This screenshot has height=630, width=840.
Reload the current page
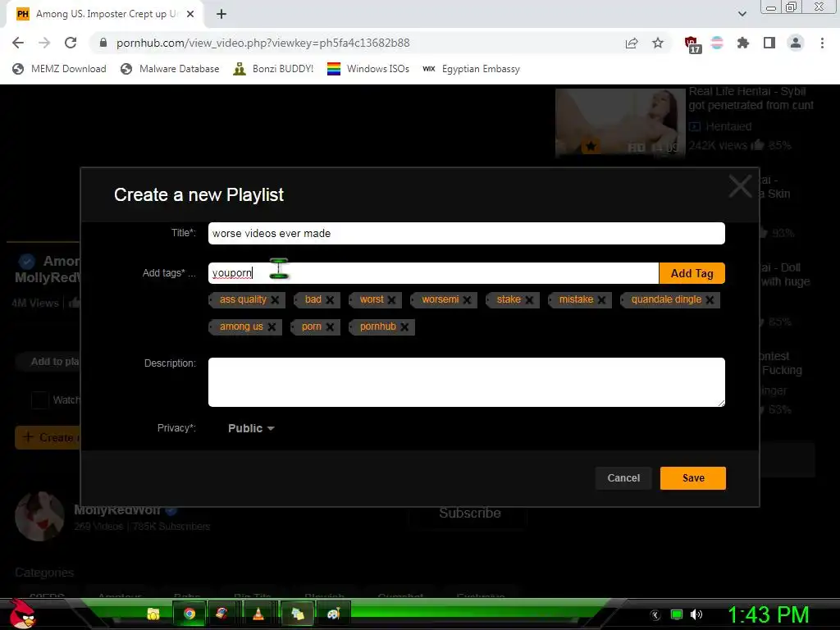(x=71, y=43)
